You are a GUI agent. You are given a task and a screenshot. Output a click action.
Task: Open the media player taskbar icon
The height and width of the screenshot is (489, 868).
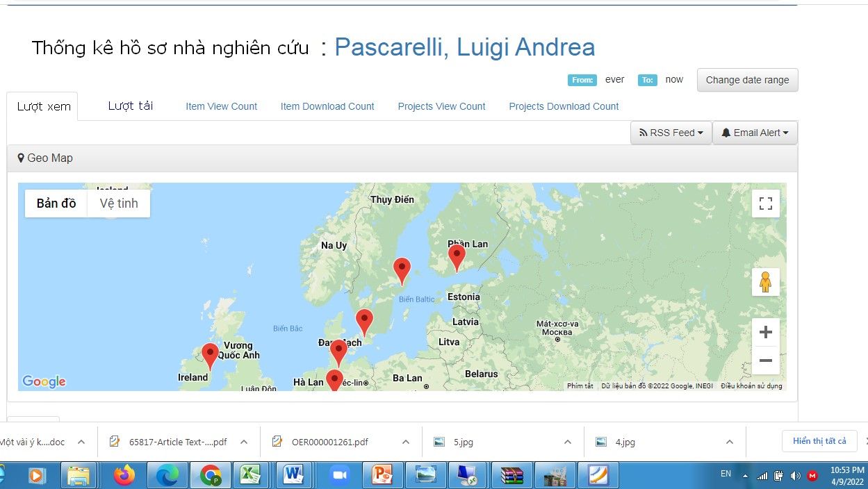pos(36,475)
